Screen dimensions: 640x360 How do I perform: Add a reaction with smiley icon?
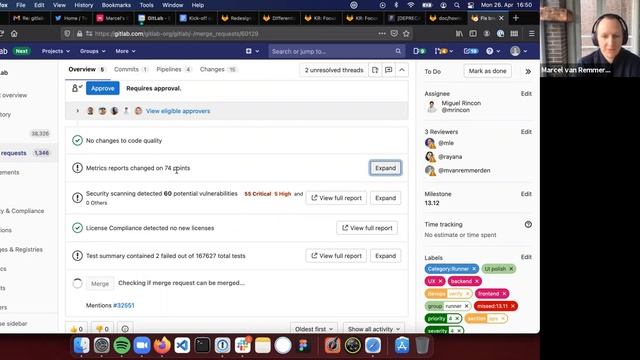[x=125, y=329]
